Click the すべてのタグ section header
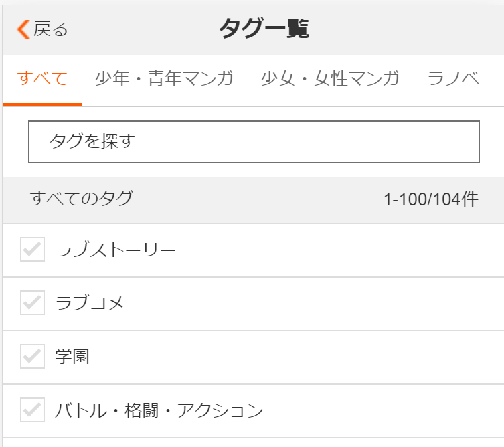This screenshot has width=504, height=447. [x=81, y=199]
